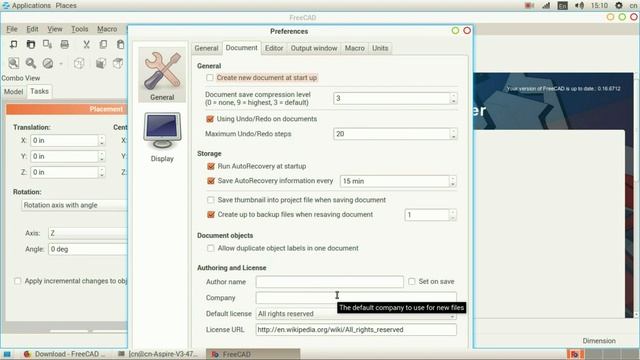Viewport: 640px width, 360px height.
Task: Open the File menu
Action: click(x=12, y=29)
